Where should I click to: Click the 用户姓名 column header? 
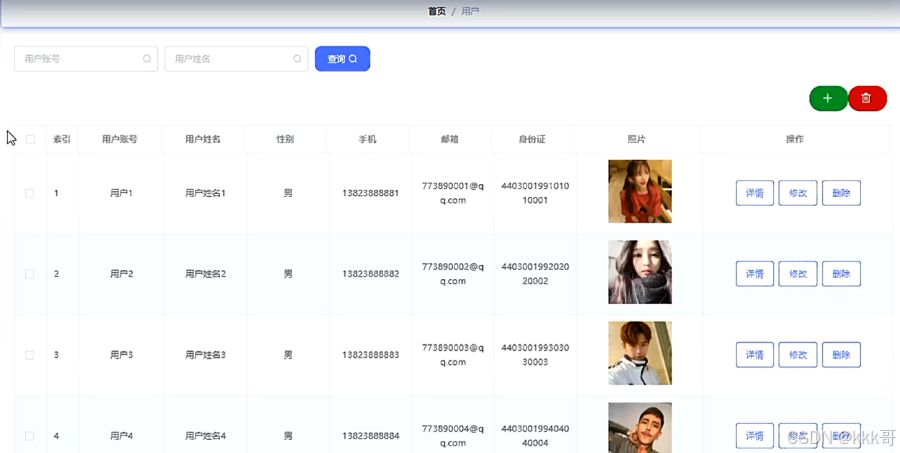(203, 139)
